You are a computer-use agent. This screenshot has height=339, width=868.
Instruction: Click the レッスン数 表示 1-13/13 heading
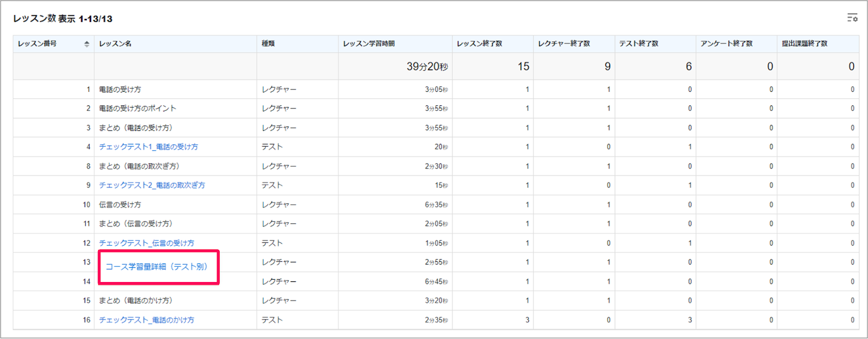pos(63,18)
